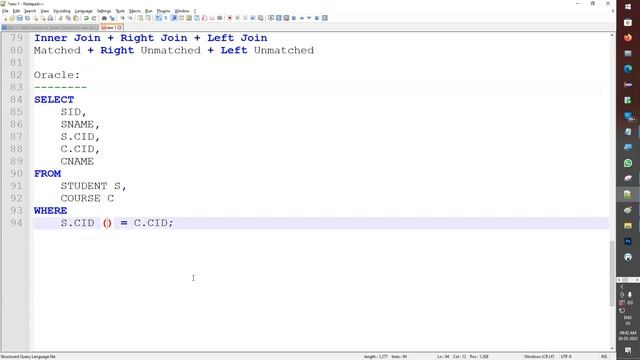The height and width of the screenshot is (360, 640).
Task: Click the scroll-up arrow of the editor scrollbar
Action: coord(612,36)
